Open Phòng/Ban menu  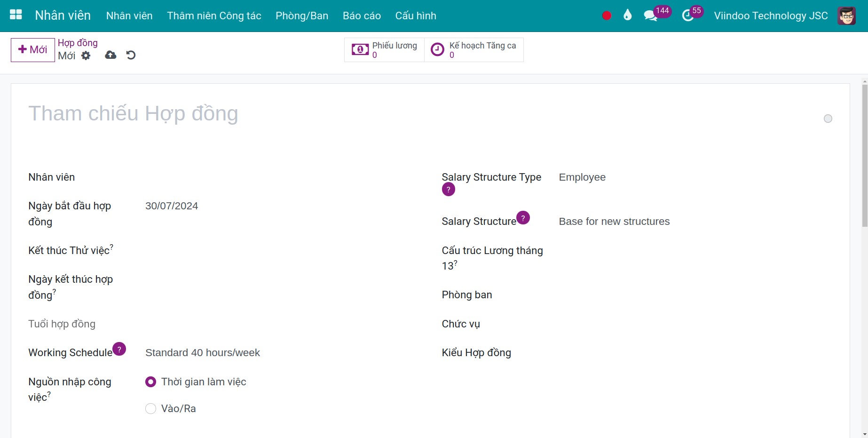302,16
